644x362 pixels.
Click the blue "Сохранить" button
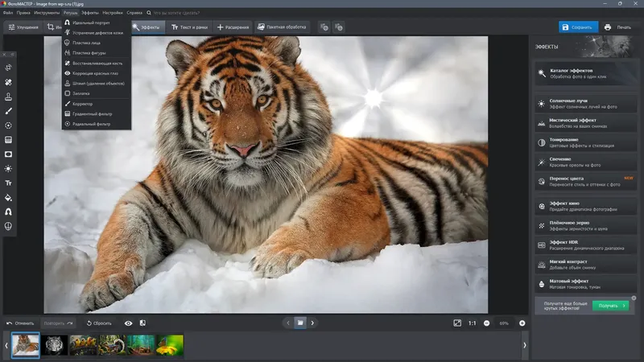coord(578,27)
